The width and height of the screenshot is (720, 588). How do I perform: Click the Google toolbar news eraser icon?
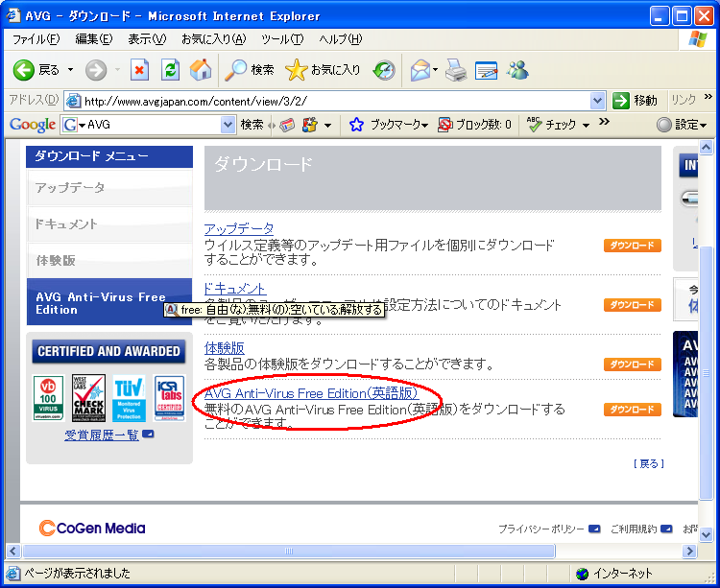click(x=287, y=125)
